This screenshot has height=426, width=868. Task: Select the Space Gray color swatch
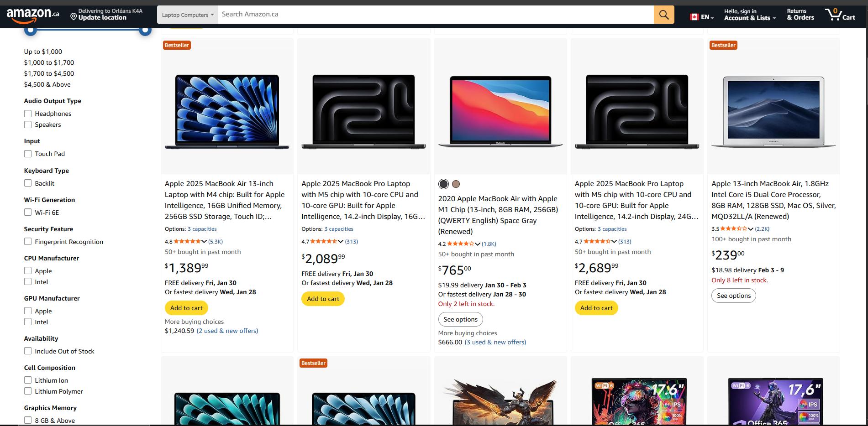443,184
